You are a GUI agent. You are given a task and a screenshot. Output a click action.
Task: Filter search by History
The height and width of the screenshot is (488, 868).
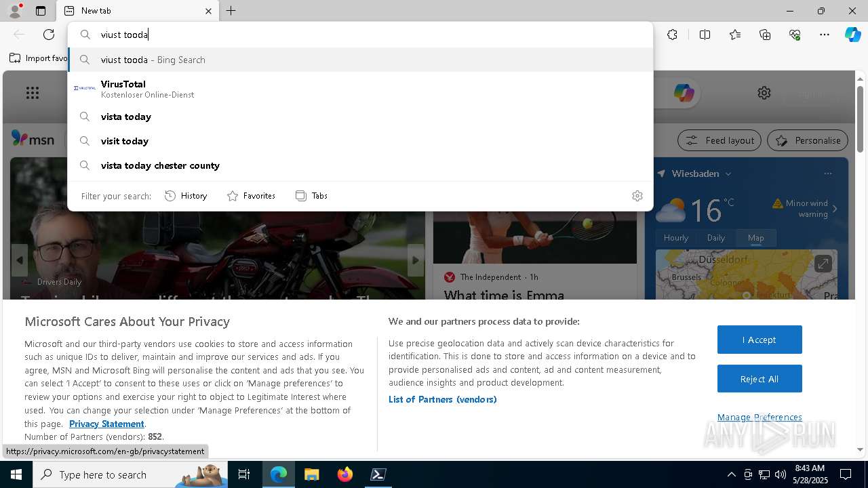coord(186,196)
